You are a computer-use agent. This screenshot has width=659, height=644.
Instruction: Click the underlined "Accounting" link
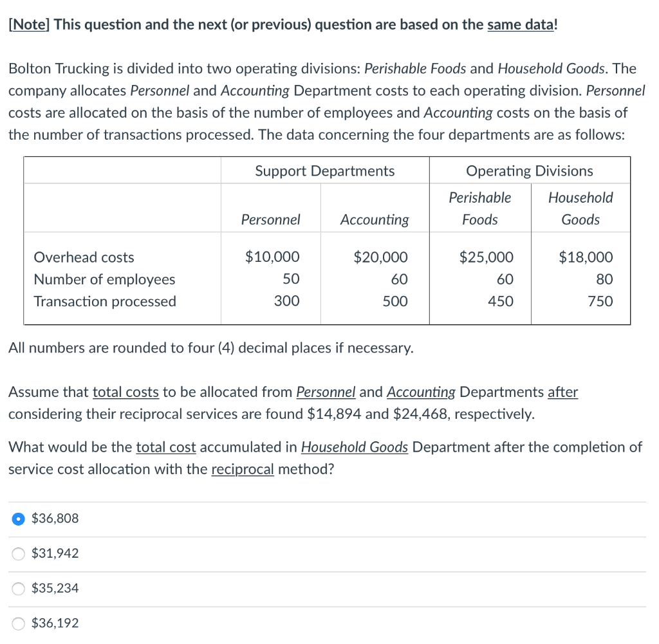tap(421, 392)
